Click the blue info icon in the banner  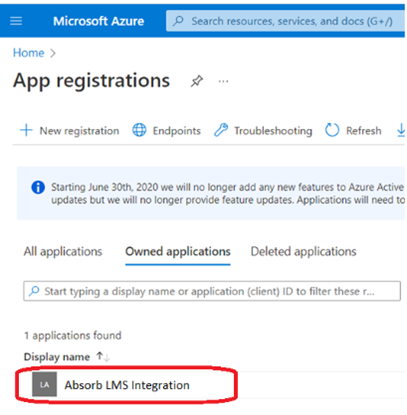coord(38,187)
